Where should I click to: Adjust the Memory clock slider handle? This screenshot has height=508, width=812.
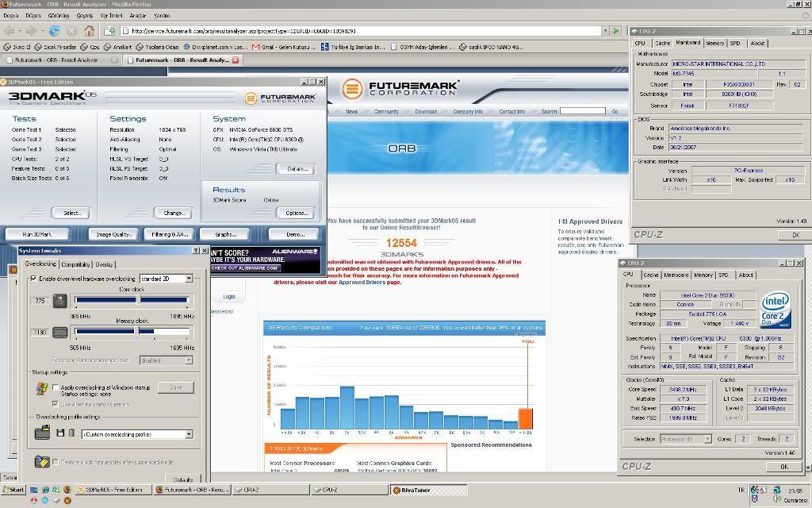pos(137,331)
